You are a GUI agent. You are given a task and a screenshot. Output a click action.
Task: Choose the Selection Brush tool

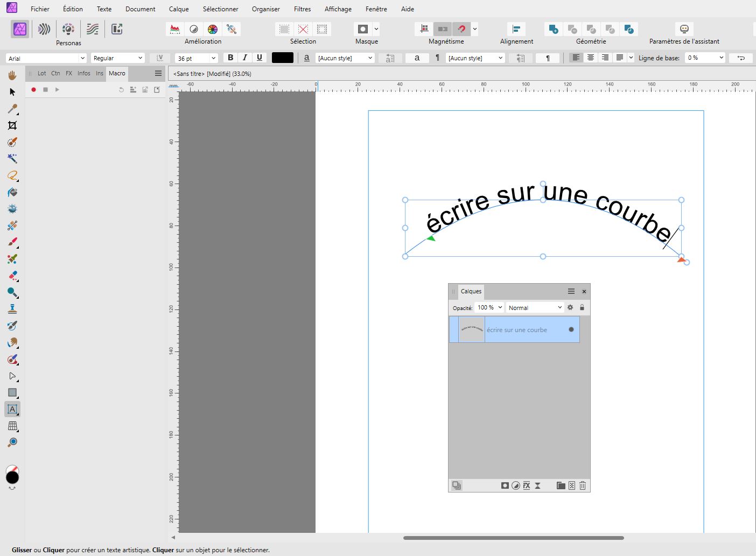(x=12, y=142)
